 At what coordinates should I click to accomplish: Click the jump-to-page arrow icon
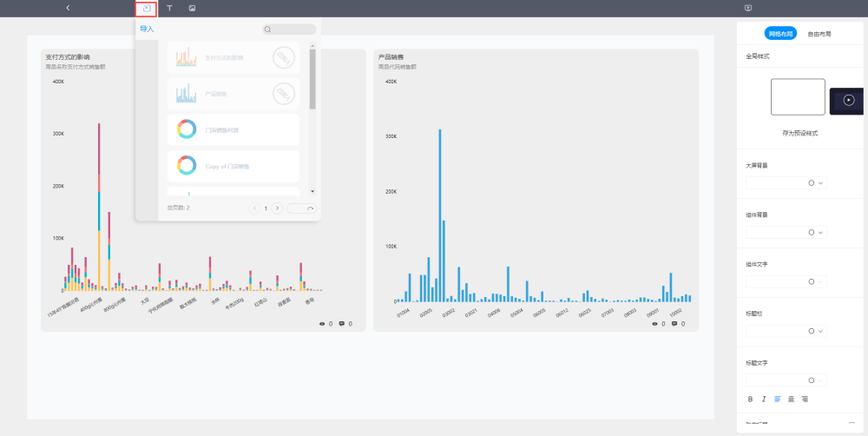pos(311,208)
